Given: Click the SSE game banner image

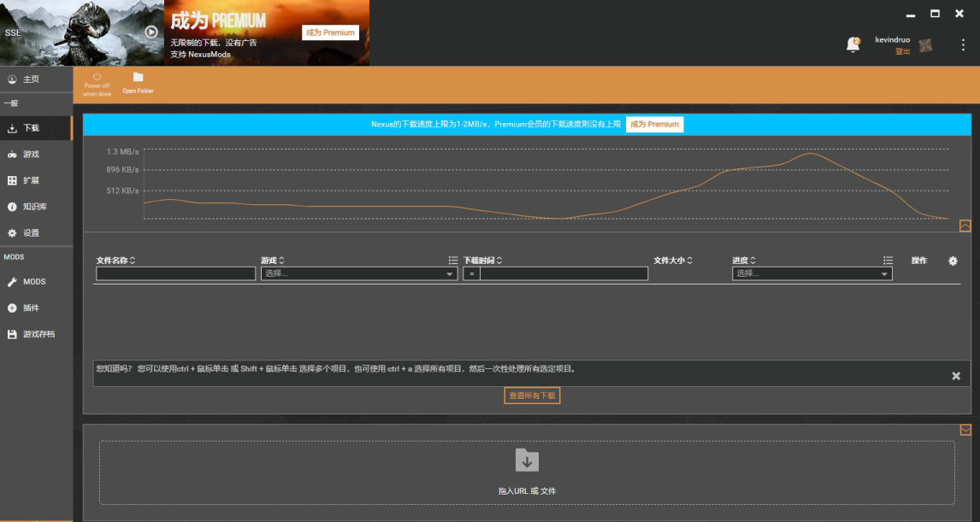Looking at the screenshot, I should point(82,32).
